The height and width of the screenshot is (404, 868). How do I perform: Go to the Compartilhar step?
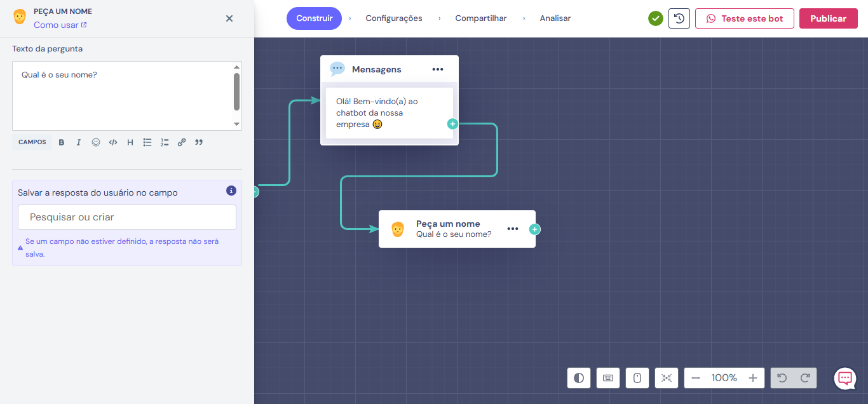(x=481, y=18)
